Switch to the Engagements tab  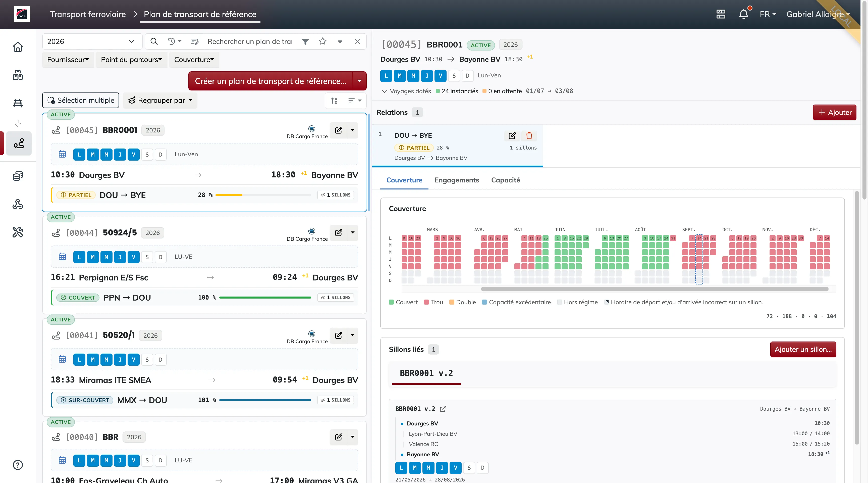tap(457, 180)
